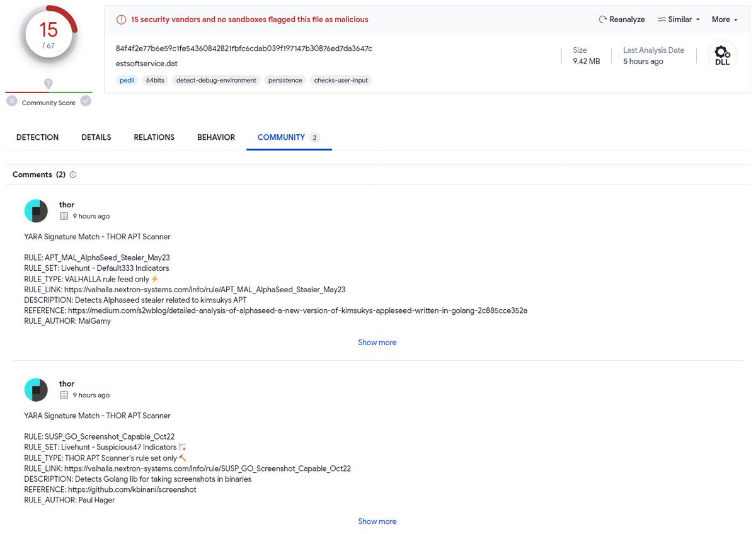Expand second comment with Show more
The width and height of the screenshot is (756, 534).
point(377,521)
